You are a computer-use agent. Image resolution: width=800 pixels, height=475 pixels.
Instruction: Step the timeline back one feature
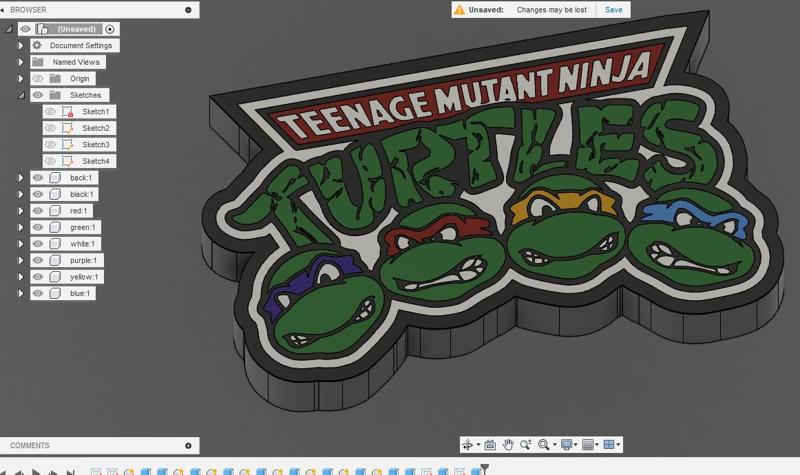tap(19, 472)
